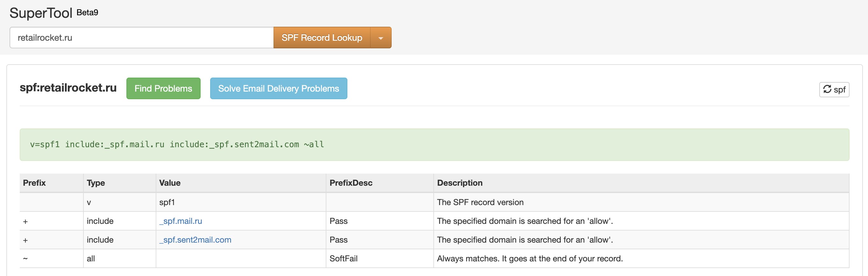Image resolution: width=868 pixels, height=276 pixels.
Task: Click the SoftFail cell in the all row
Action: click(343, 259)
